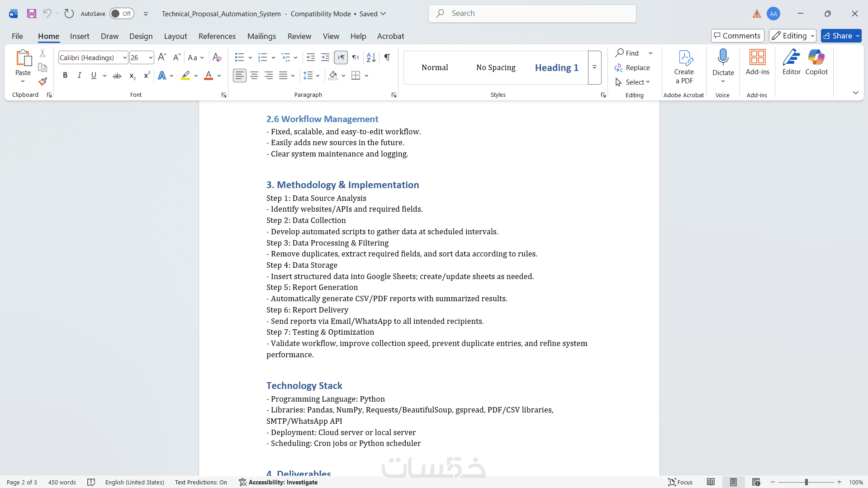Click the Search box in title bar
This screenshot has width=868, height=488.
coord(532,14)
